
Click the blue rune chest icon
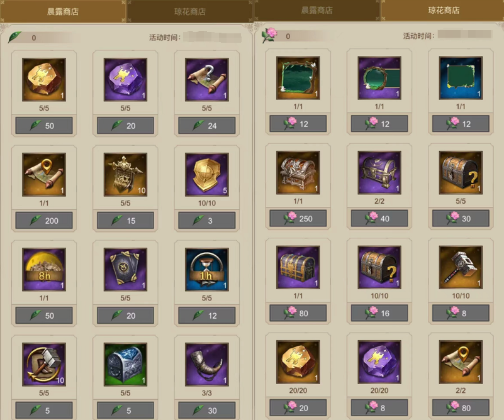pyautogui.click(x=125, y=364)
